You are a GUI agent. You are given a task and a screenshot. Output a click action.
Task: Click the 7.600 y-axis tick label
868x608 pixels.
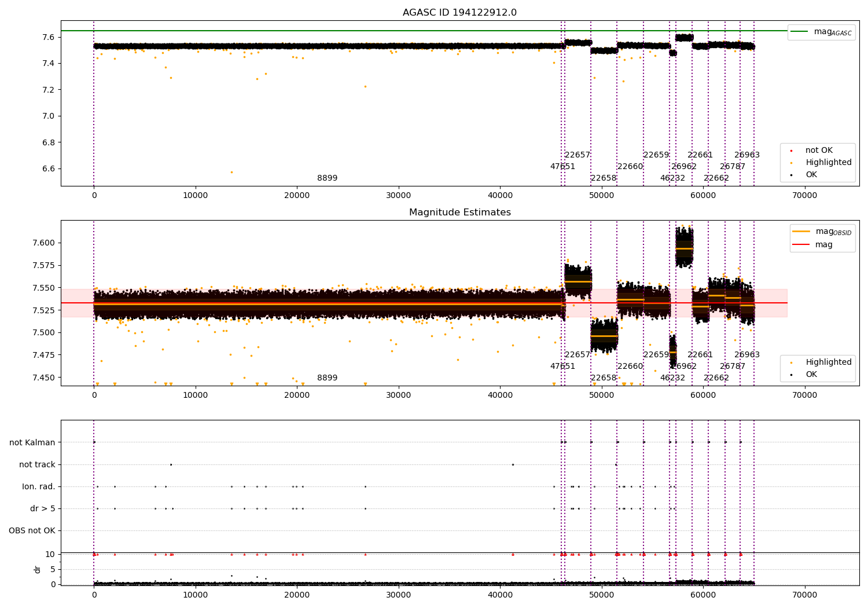click(x=43, y=243)
